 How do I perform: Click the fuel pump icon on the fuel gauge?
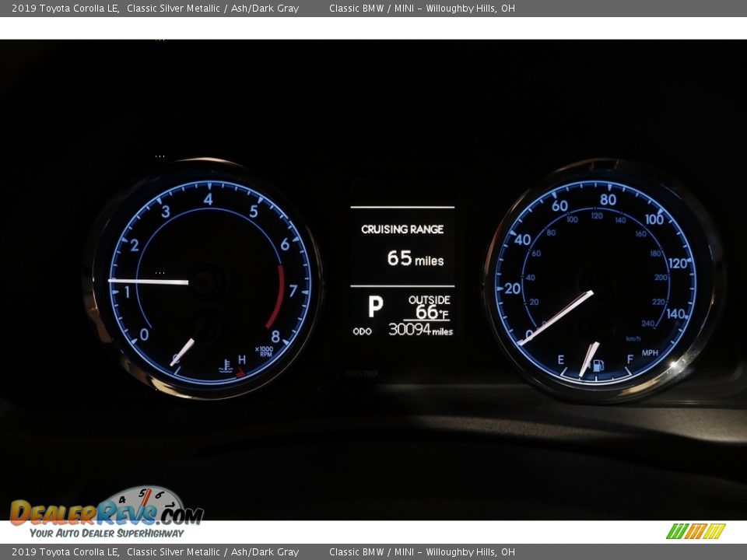pyautogui.click(x=598, y=366)
